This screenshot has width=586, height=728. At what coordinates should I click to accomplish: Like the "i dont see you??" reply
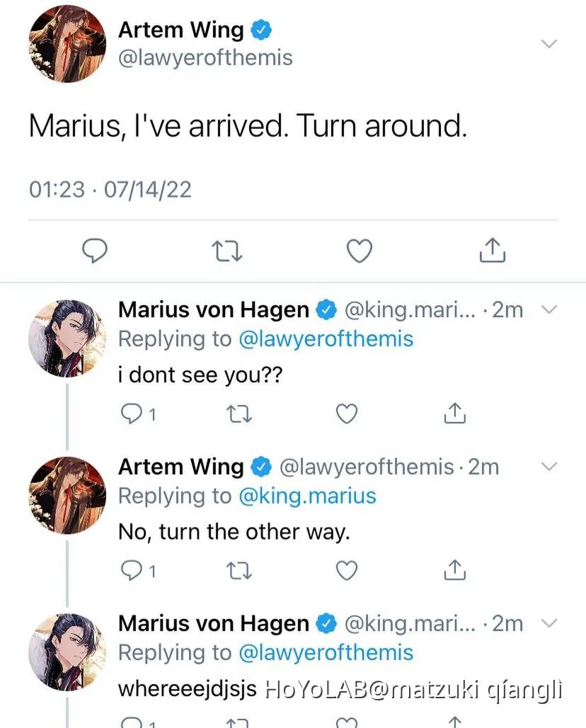click(346, 413)
